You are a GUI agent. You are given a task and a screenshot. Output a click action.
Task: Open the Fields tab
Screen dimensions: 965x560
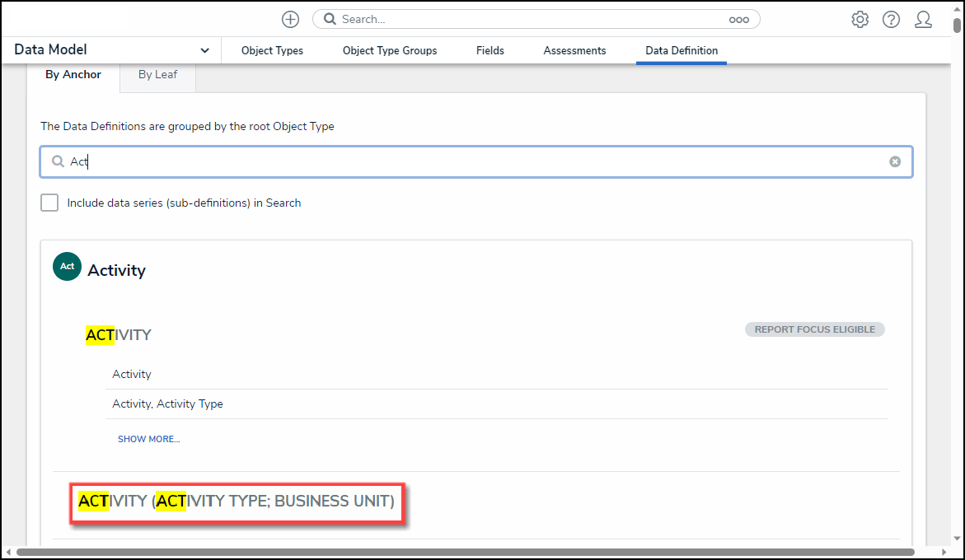tap(490, 50)
